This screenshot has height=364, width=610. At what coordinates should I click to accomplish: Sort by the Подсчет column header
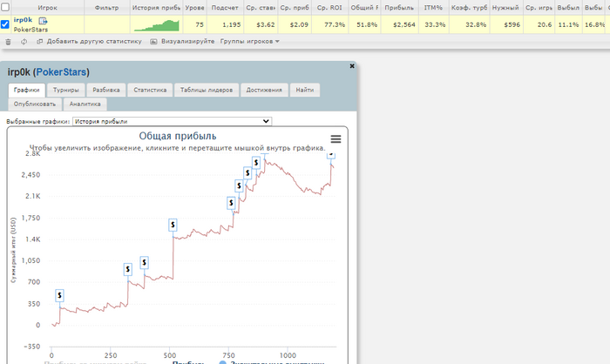click(x=225, y=7)
